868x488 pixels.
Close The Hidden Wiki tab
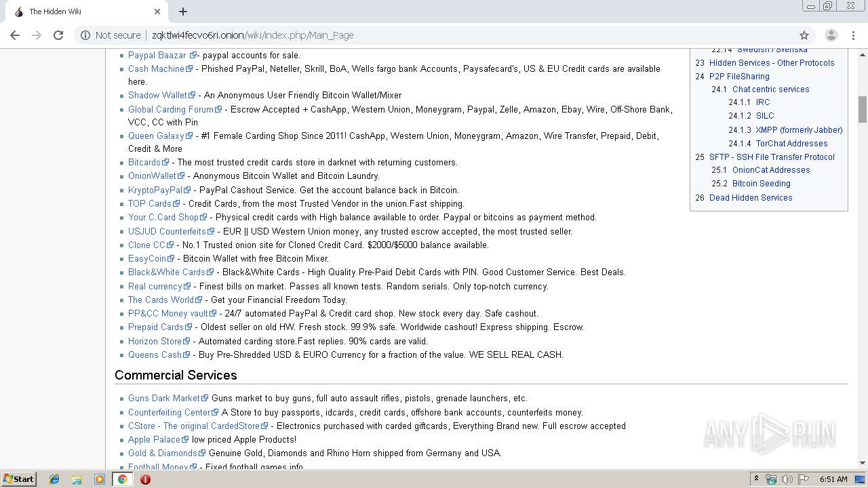point(157,12)
